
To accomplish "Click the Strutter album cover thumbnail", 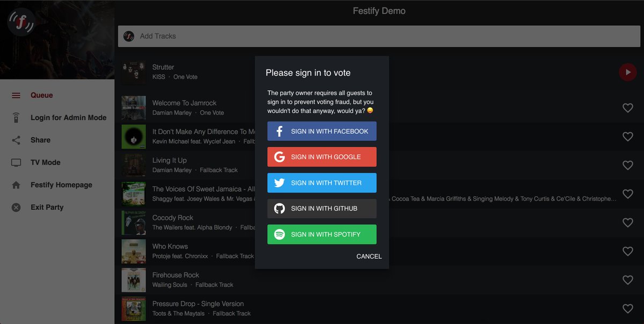I will (x=134, y=72).
